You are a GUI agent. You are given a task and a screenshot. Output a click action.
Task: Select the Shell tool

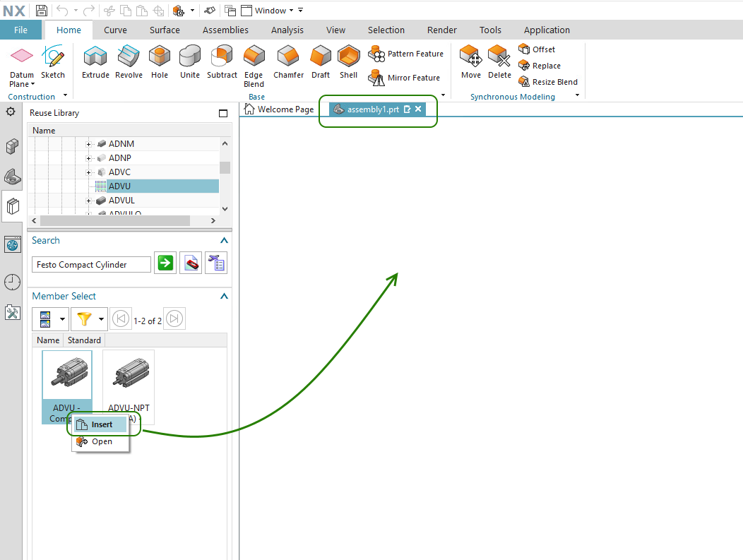click(348, 62)
